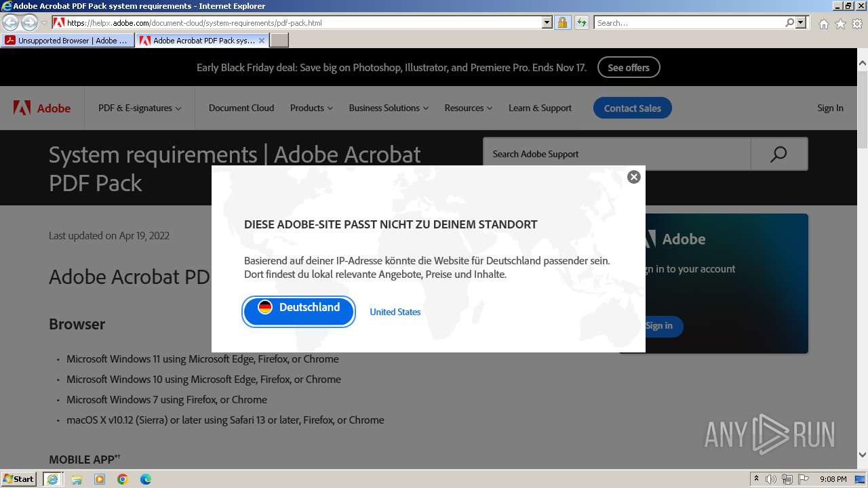Click the 'Browser' section heading
The image size is (868, 488).
pyautogui.click(x=77, y=324)
